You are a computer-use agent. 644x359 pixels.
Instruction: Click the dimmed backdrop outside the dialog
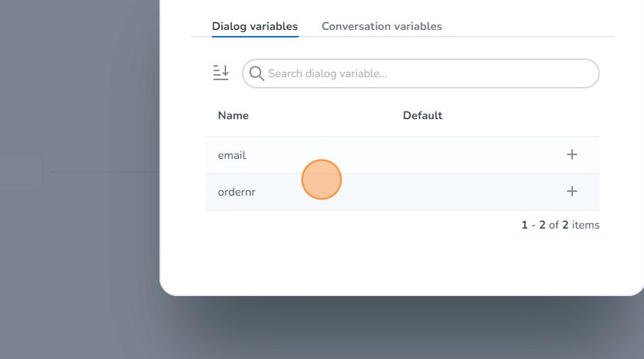click(x=75, y=285)
